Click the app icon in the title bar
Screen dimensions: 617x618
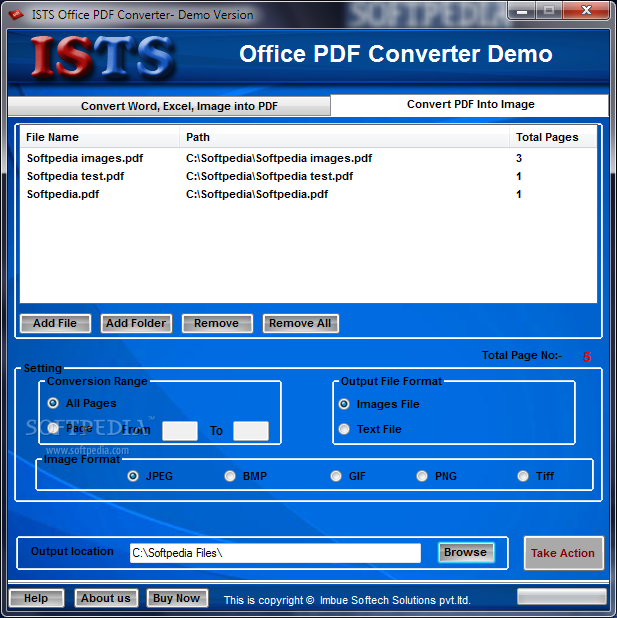pyautogui.click(x=16, y=15)
